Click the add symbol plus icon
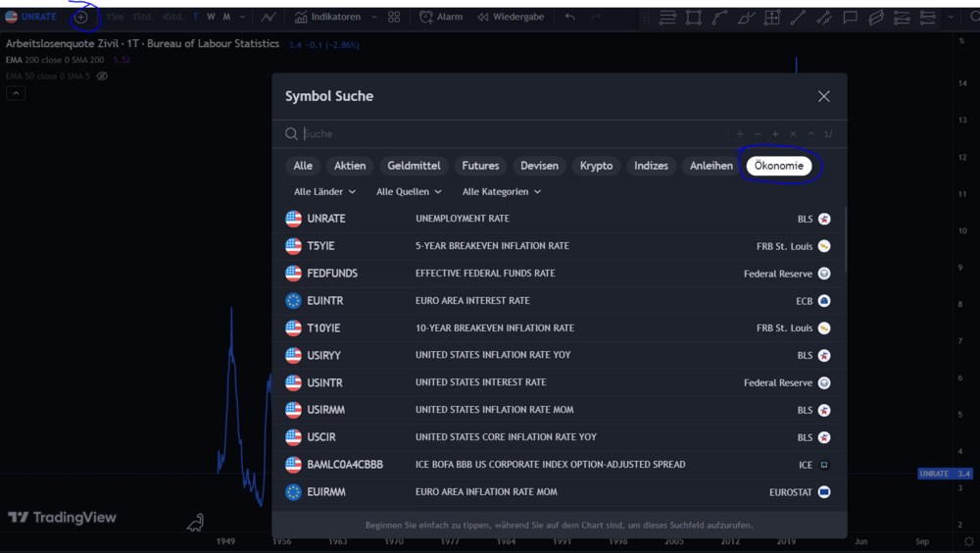 [81, 17]
